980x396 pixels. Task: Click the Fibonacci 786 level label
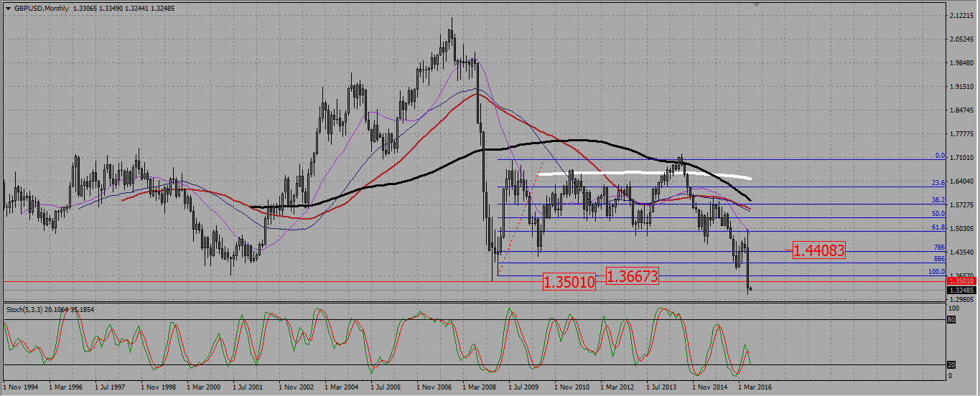(x=939, y=247)
